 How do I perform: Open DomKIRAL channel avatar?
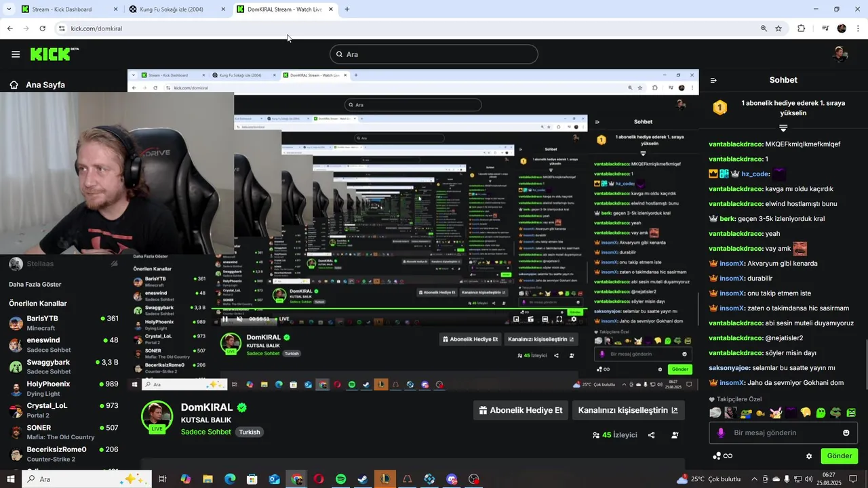157,416
